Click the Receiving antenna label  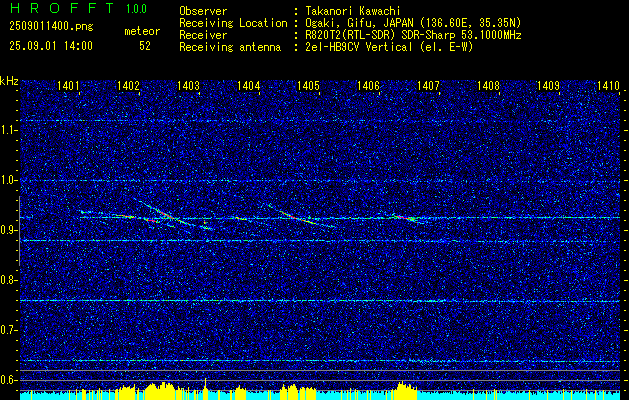click(x=230, y=47)
